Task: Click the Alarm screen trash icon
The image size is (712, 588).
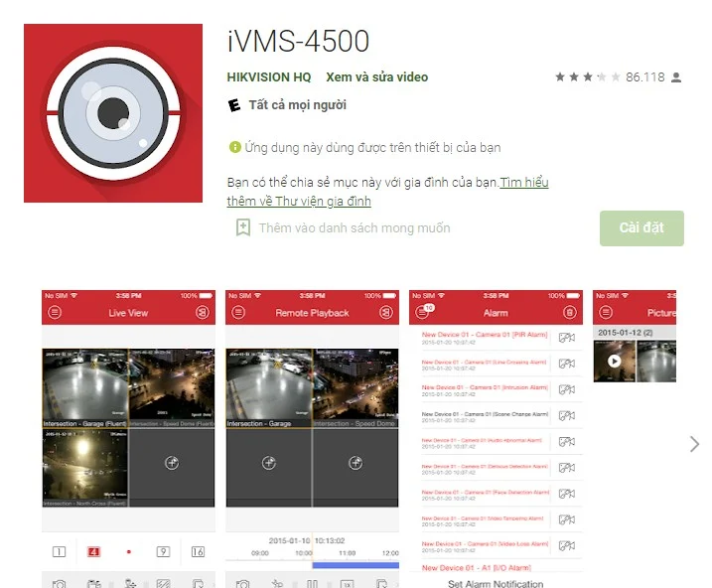Action: pyautogui.click(x=569, y=313)
